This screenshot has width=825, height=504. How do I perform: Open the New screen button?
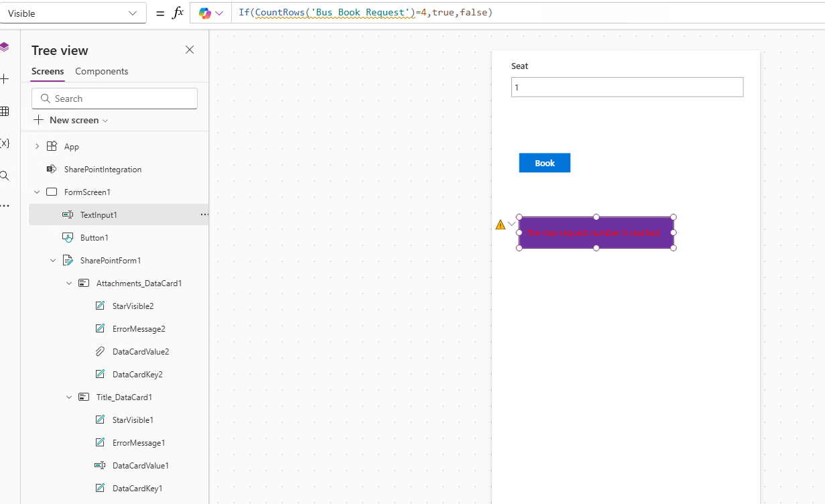coord(70,120)
